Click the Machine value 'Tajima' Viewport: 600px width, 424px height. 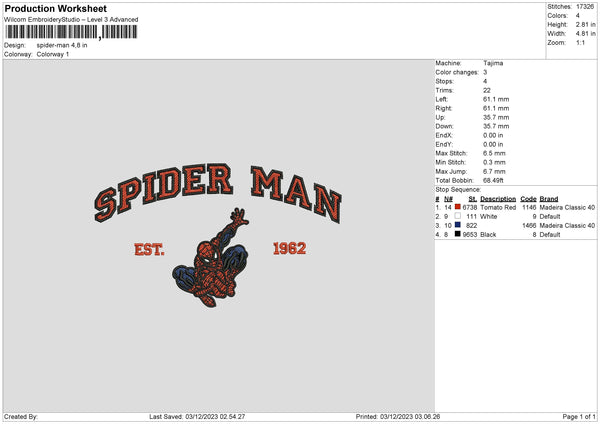[x=493, y=63]
